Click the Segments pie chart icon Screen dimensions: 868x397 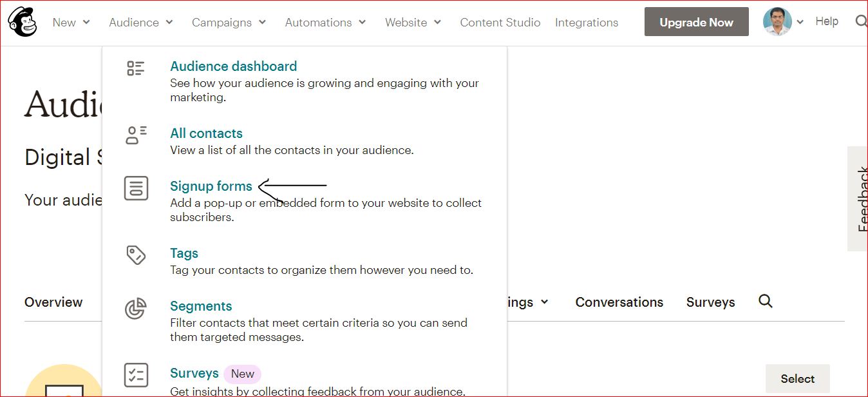tap(136, 309)
